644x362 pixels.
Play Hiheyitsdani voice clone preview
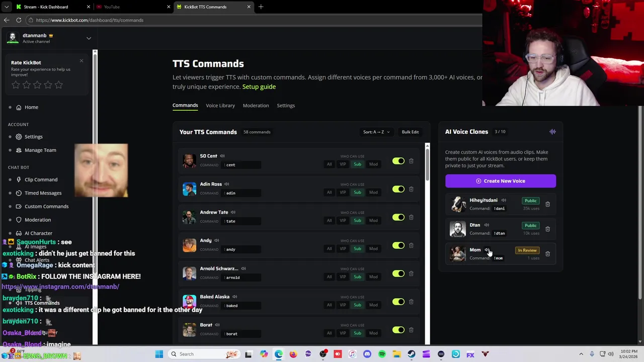pos(504,200)
